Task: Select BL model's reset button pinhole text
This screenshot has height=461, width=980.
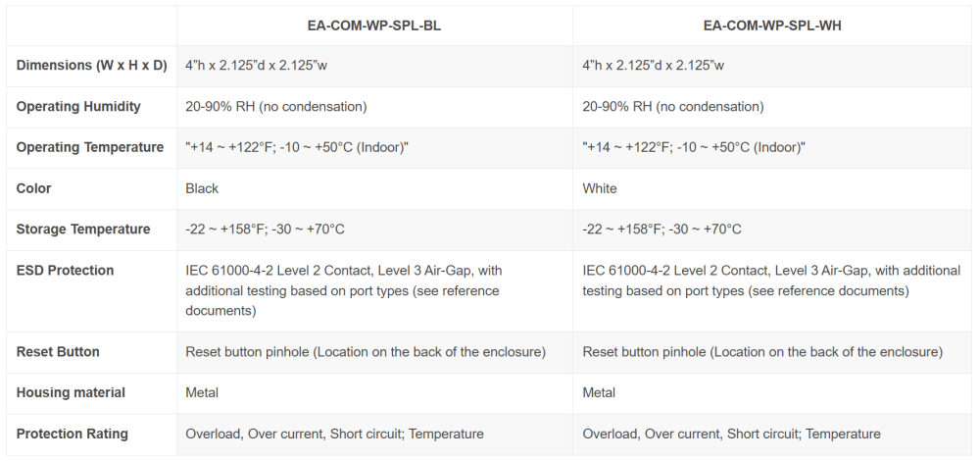Action: 366,351
